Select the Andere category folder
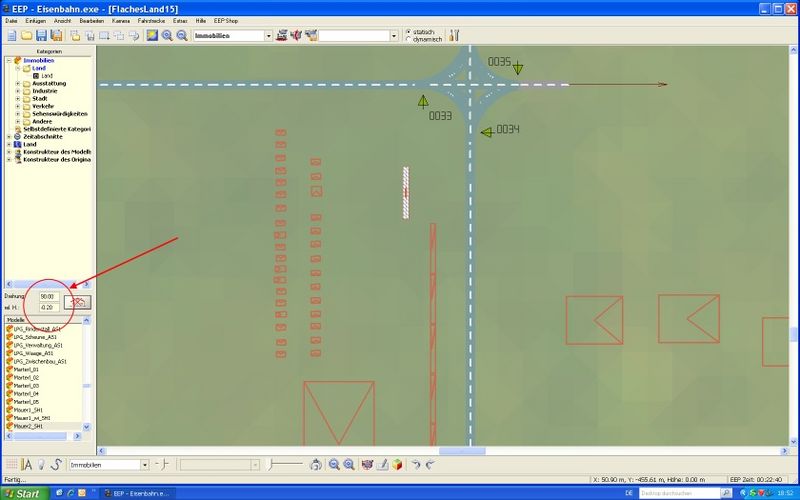The width and height of the screenshot is (800, 500). (42, 122)
